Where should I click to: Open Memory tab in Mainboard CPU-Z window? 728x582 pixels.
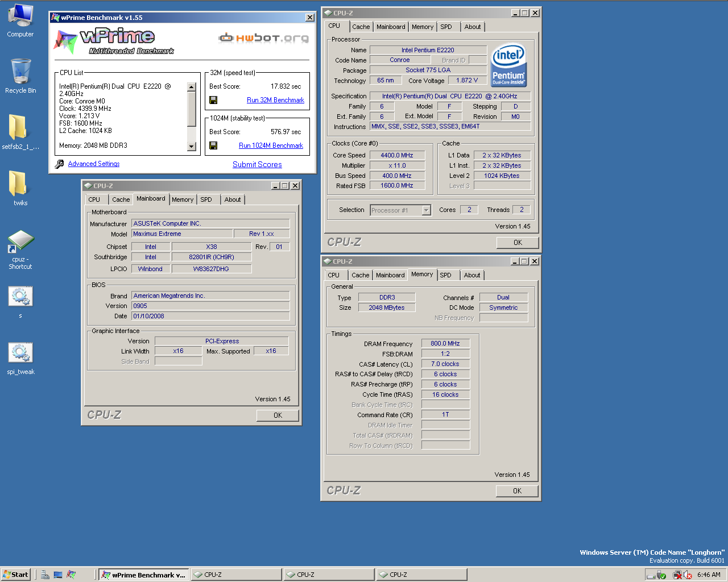click(x=183, y=199)
